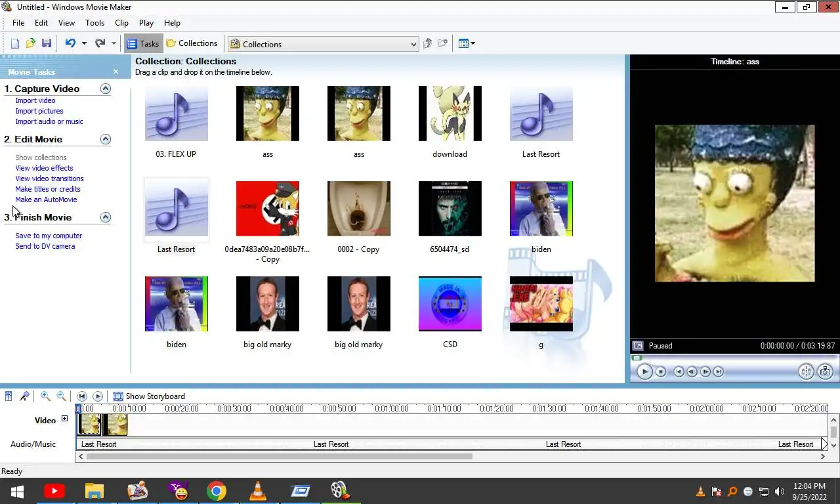Collapse the Finish Movie section
The width and height of the screenshot is (840, 504).
[x=105, y=217]
